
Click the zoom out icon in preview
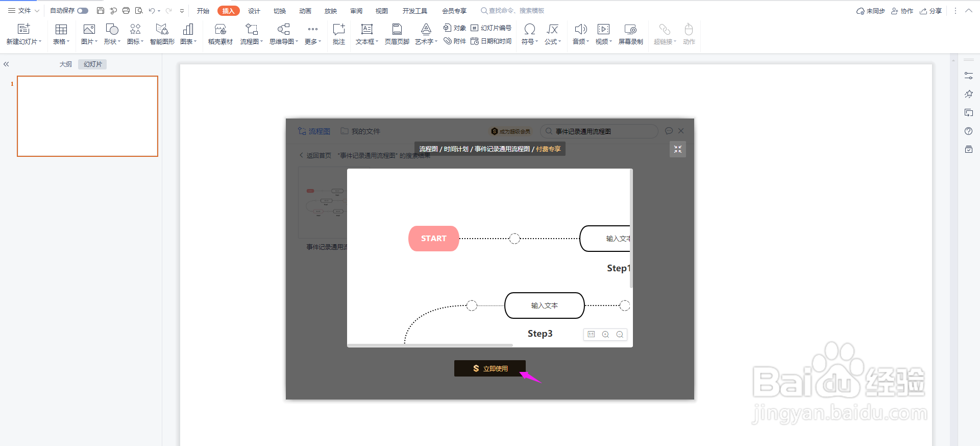(x=620, y=334)
